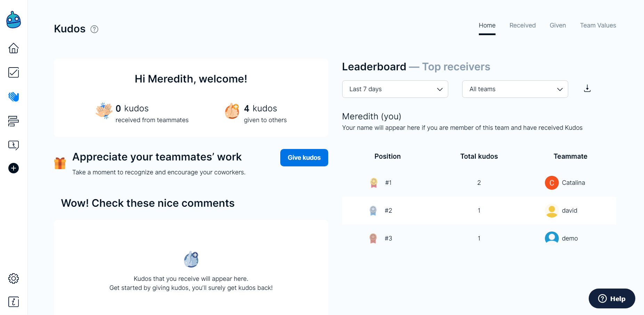Click the info icon in sidebar
This screenshot has width=644, height=315.
tap(14, 302)
